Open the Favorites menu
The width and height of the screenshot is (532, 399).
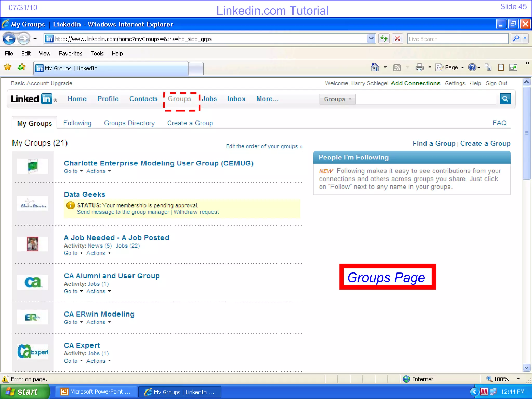click(70, 54)
